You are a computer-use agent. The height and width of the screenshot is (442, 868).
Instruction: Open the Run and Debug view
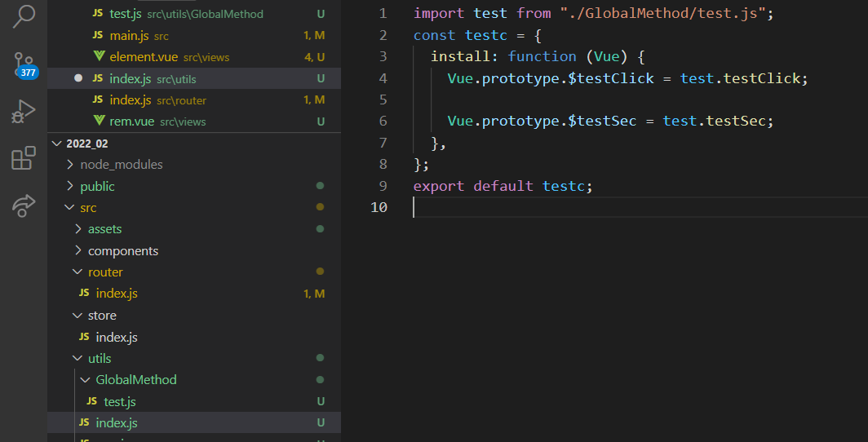click(24, 111)
